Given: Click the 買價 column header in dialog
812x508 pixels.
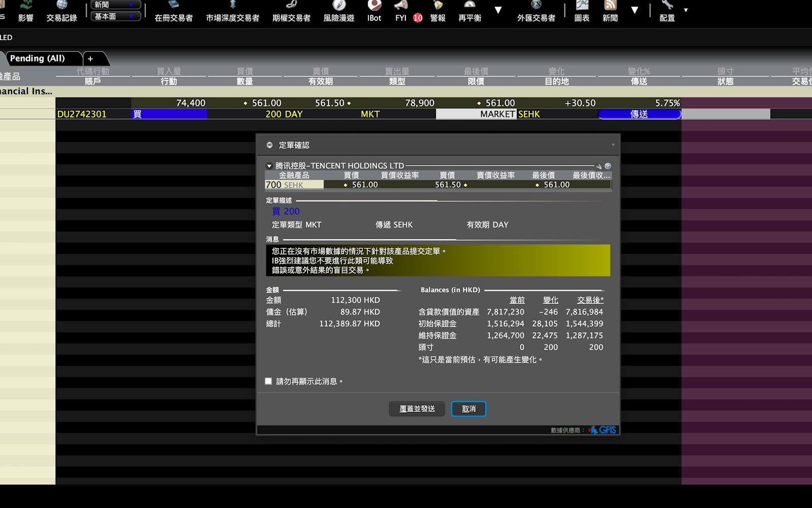Looking at the screenshot, I should pos(351,175).
